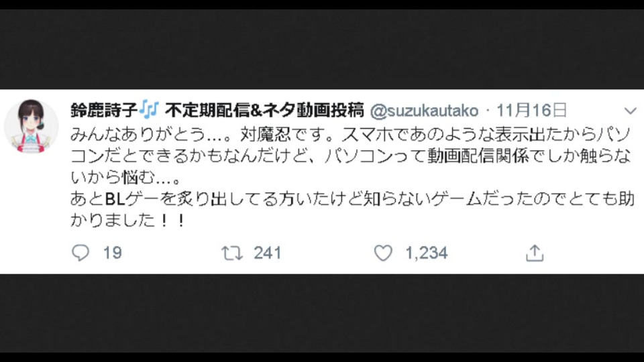Click the like count 1,234
This screenshot has width=644, height=362.
(x=427, y=253)
